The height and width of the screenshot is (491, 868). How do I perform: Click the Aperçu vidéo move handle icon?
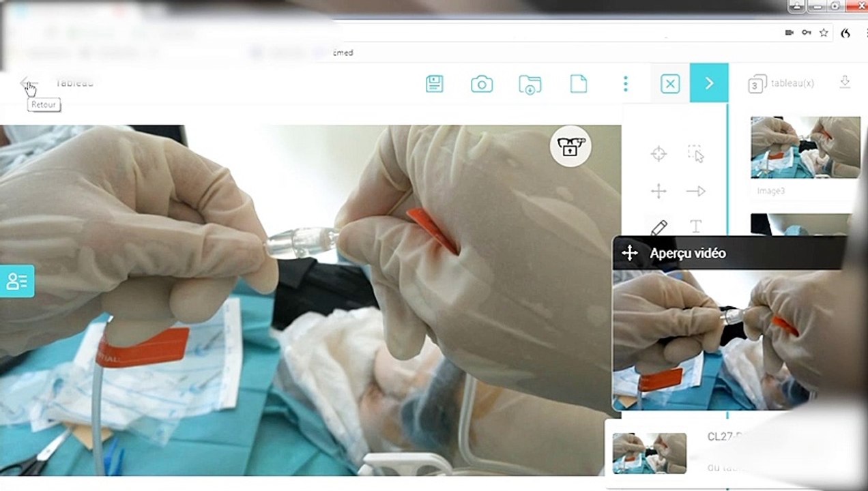(629, 253)
